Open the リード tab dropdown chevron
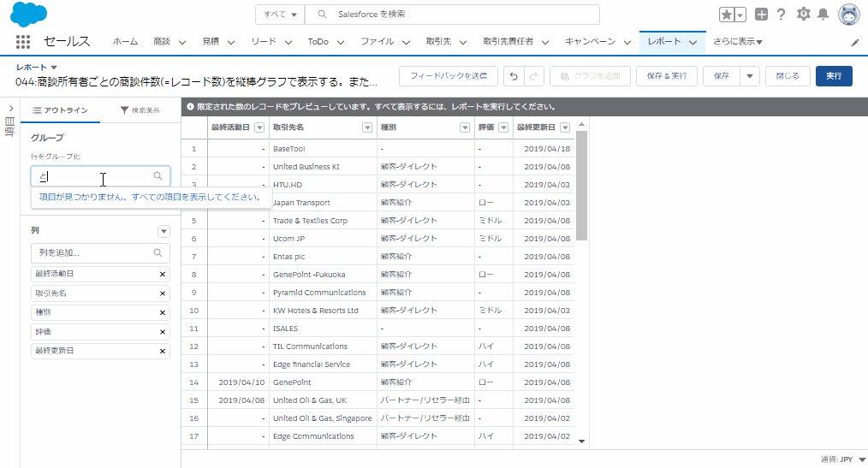The image size is (868, 468). click(288, 42)
